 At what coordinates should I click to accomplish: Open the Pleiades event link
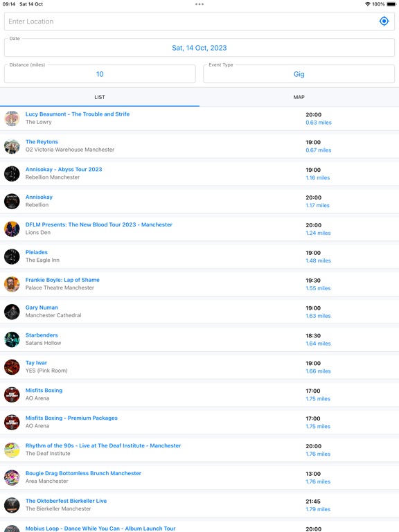coord(36,252)
